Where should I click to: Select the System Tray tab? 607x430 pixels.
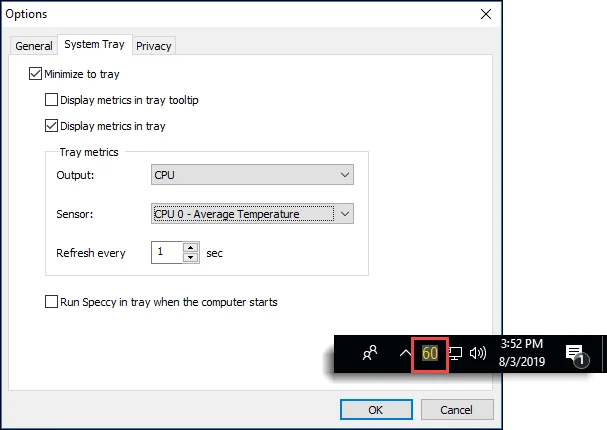click(94, 44)
